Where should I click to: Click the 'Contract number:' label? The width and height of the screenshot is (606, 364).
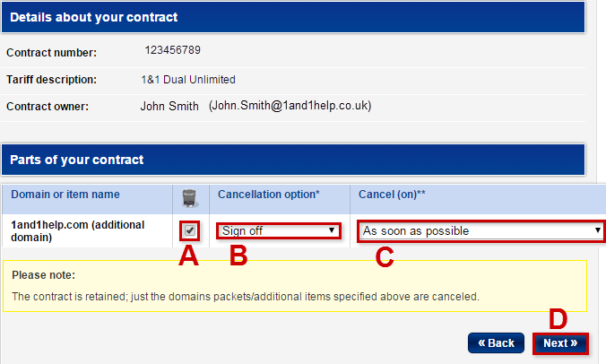51,53
